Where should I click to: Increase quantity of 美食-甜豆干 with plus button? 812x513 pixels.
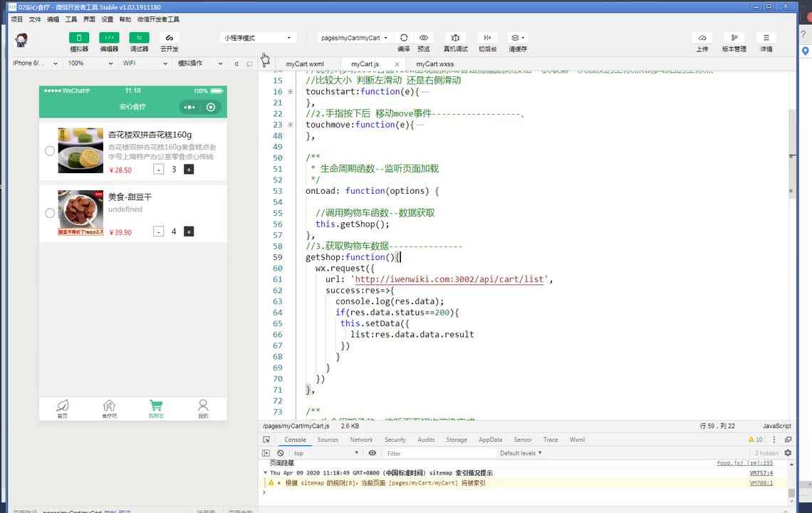point(189,232)
